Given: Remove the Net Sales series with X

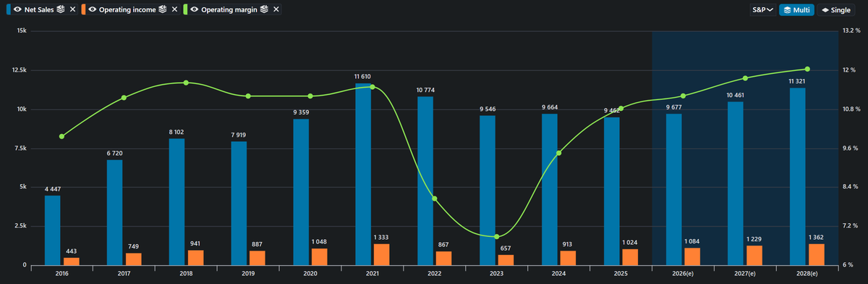Looking at the screenshot, I should click(72, 10).
